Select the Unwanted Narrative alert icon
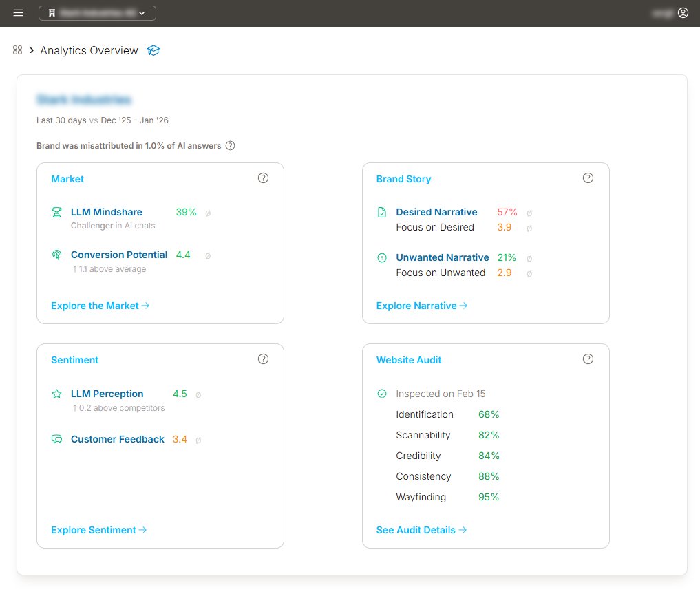700x596 pixels. click(x=381, y=257)
